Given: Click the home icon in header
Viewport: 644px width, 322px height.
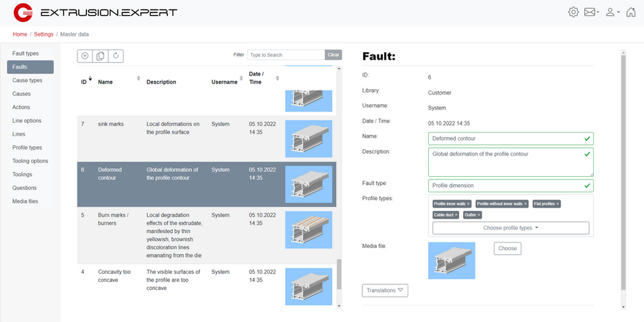Looking at the screenshot, I should point(630,12).
